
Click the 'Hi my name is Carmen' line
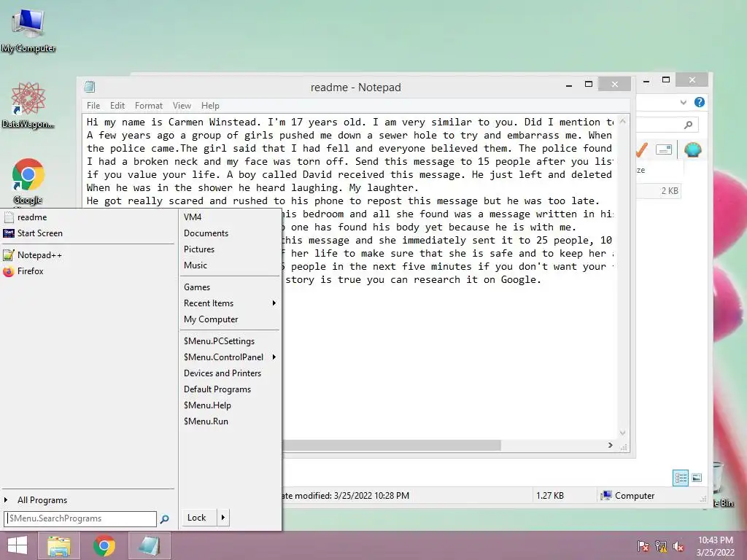[350, 122]
